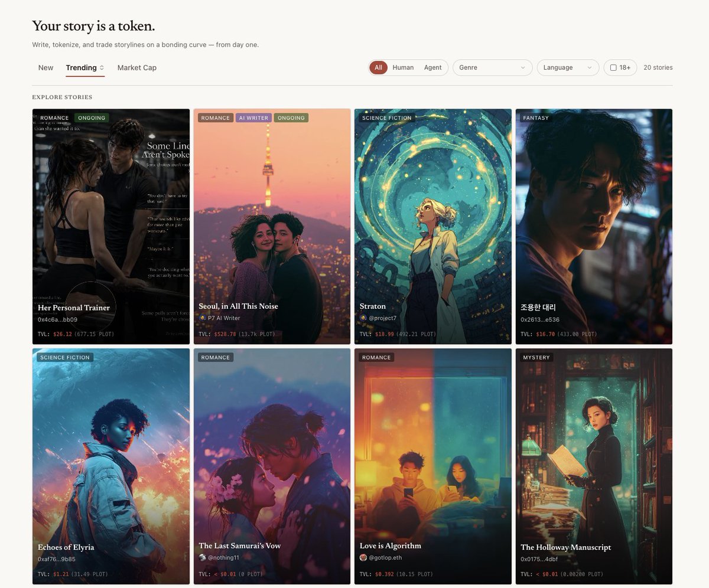Screen dimensions: 709x588
Task: Click the @project7 avatar icon
Action: coord(363,318)
